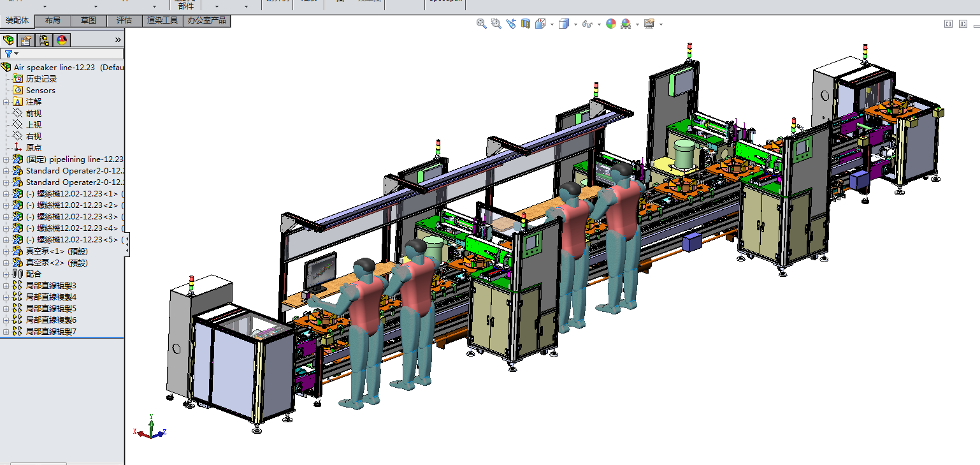Switch to the 布局 tab

pos(53,20)
